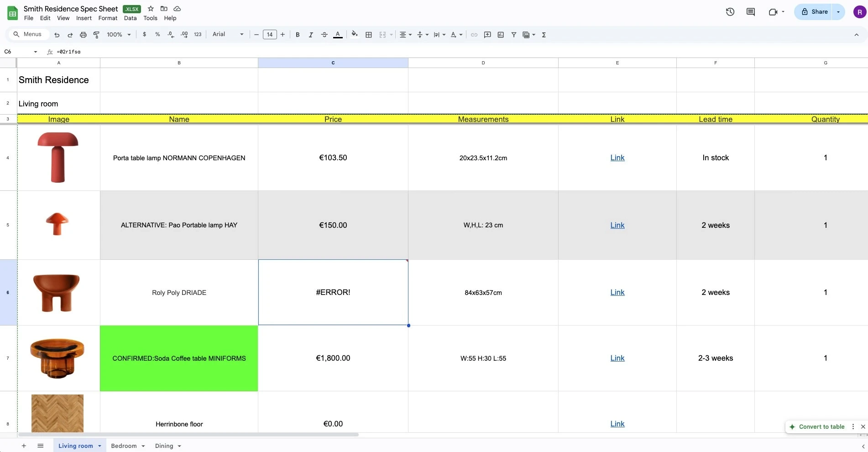Insert a chart
The image size is (868, 452).
[501, 35]
